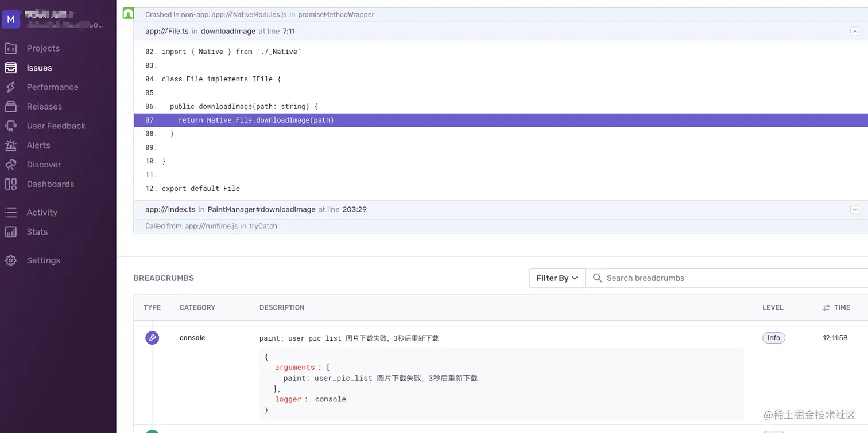868x433 pixels.
Task: Click the magnifier icon in breadcrumb search
Action: 597,278
